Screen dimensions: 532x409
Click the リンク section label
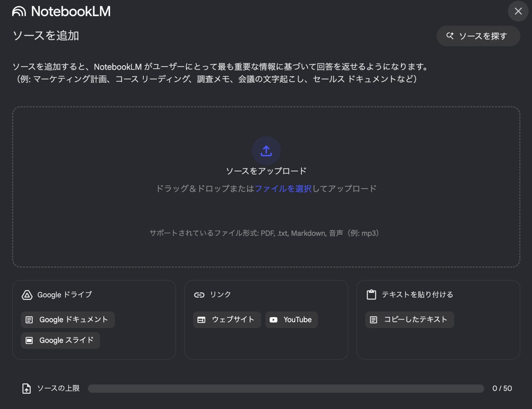click(220, 295)
